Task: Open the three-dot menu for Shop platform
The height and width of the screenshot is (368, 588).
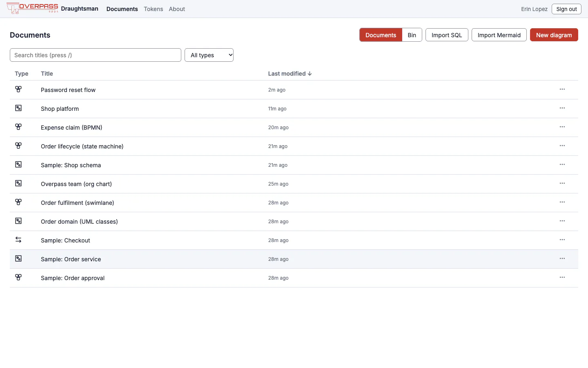Action: pyautogui.click(x=562, y=108)
